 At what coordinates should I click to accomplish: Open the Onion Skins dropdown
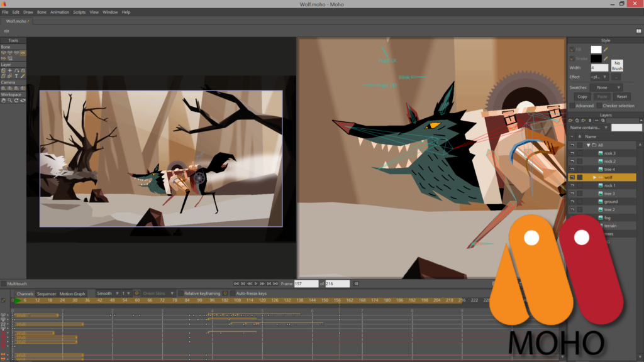(158, 293)
